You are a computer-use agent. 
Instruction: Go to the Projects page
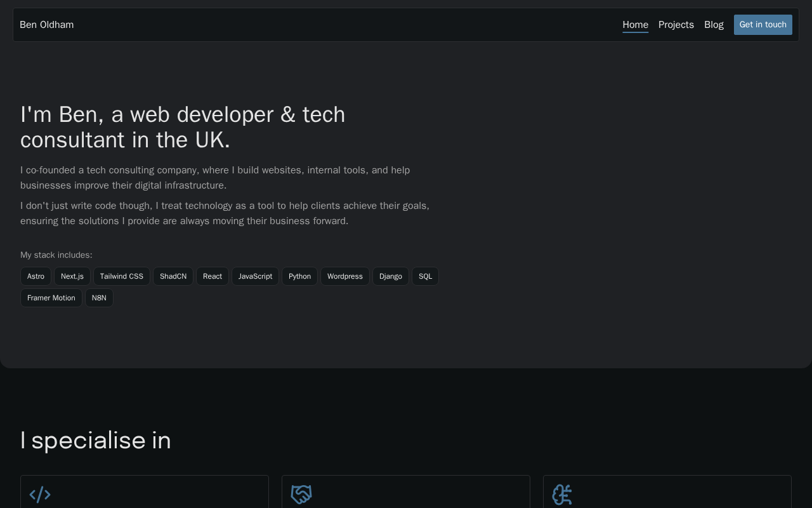point(676,25)
